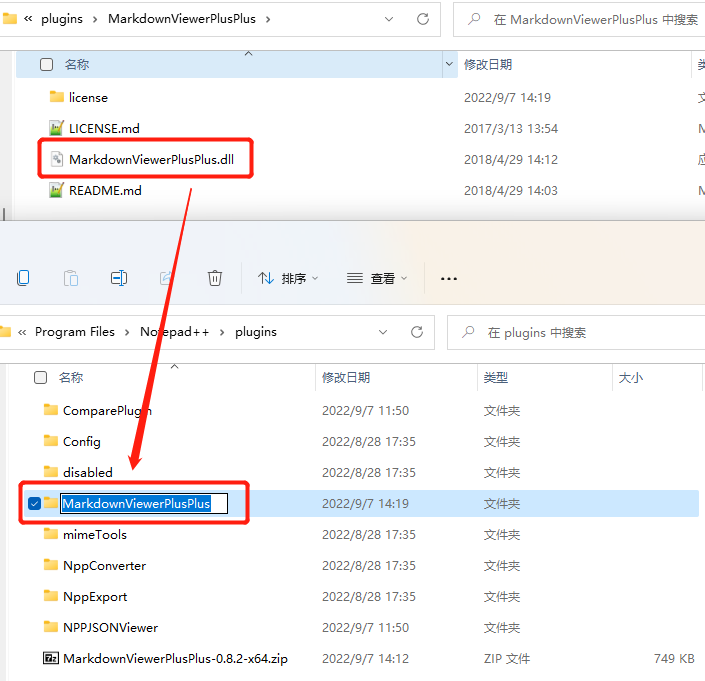Click the Rename icon in toolbar
Image resolution: width=705 pixels, height=681 pixels.
pos(119,278)
